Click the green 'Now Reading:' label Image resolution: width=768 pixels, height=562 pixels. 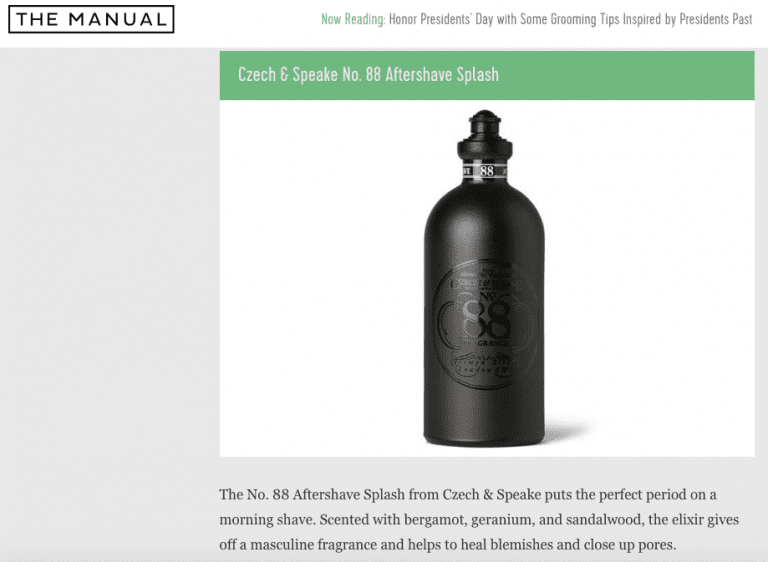click(x=353, y=19)
